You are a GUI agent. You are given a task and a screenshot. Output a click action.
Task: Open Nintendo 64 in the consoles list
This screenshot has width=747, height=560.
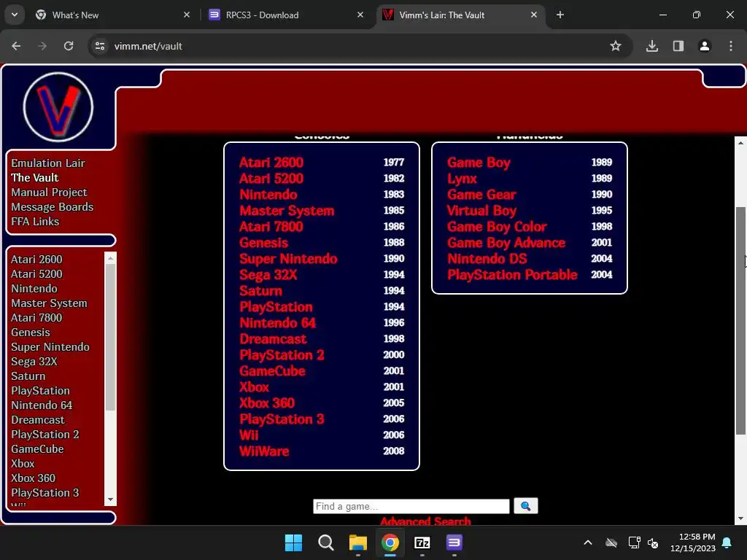[x=278, y=323]
